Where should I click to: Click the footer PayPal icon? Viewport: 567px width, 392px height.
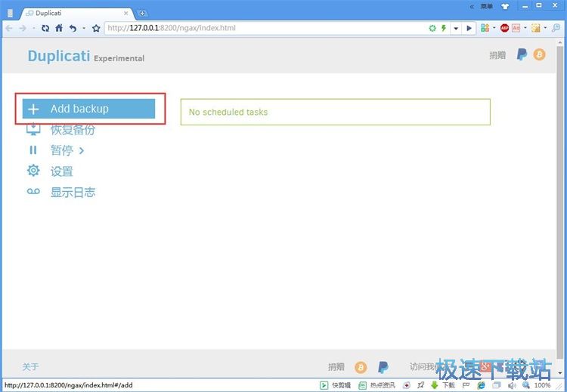pos(383,367)
